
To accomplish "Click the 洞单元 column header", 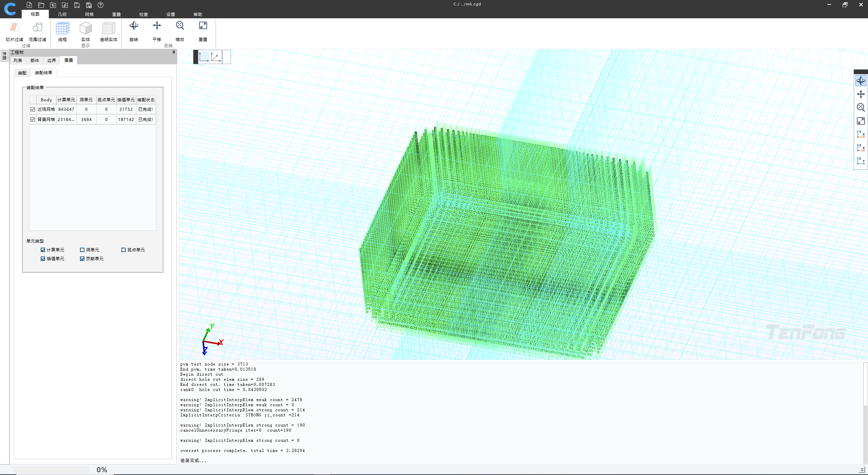I will (x=86, y=100).
